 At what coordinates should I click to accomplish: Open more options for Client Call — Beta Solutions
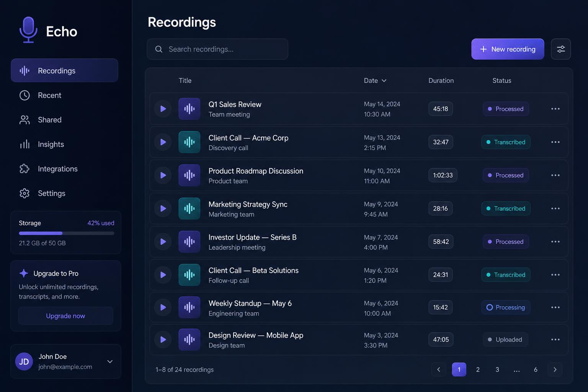coord(555,275)
